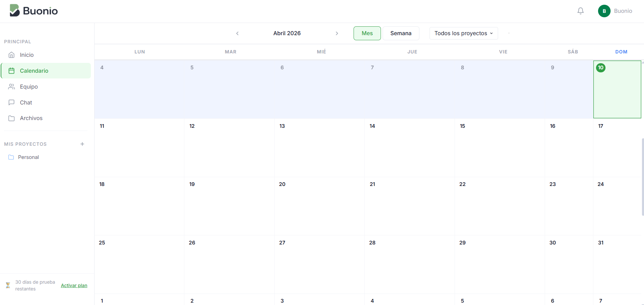
Task: Select day 18 cell
Action: [139, 206]
